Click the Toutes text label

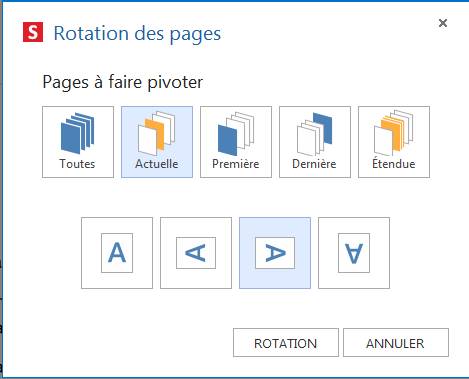coord(77,164)
